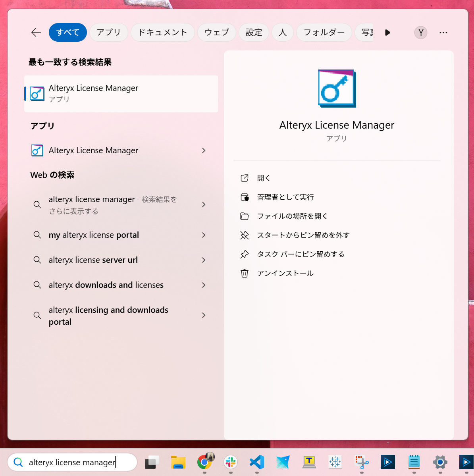Open Slack from the taskbar
The image size is (474, 476).
[231, 463]
